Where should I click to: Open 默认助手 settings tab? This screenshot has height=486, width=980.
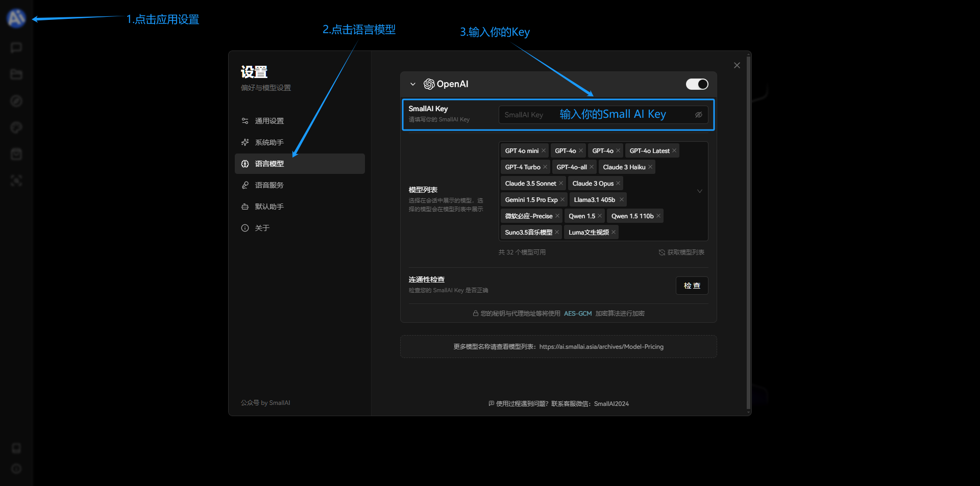(x=300, y=207)
